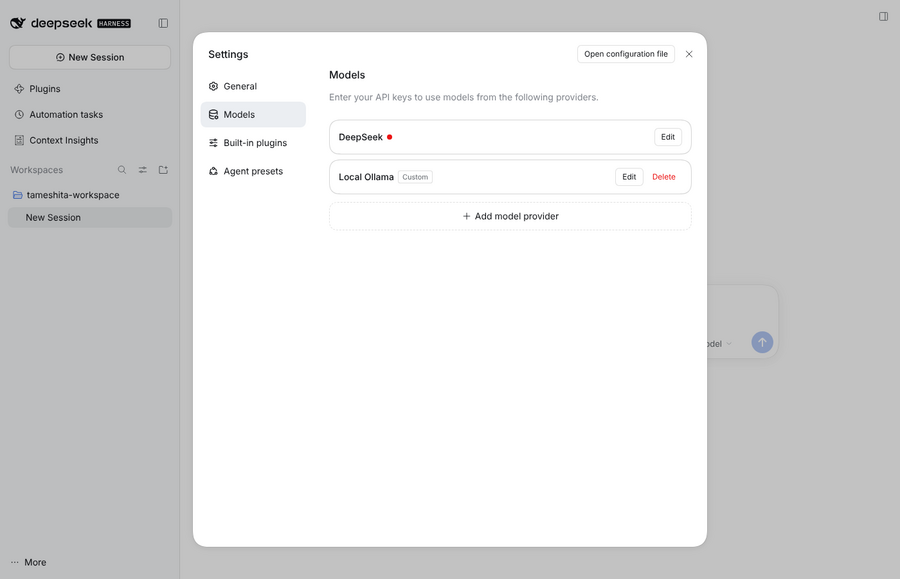Click the send arrow button behind dialog
This screenshot has width=900, height=579.
pos(762,343)
